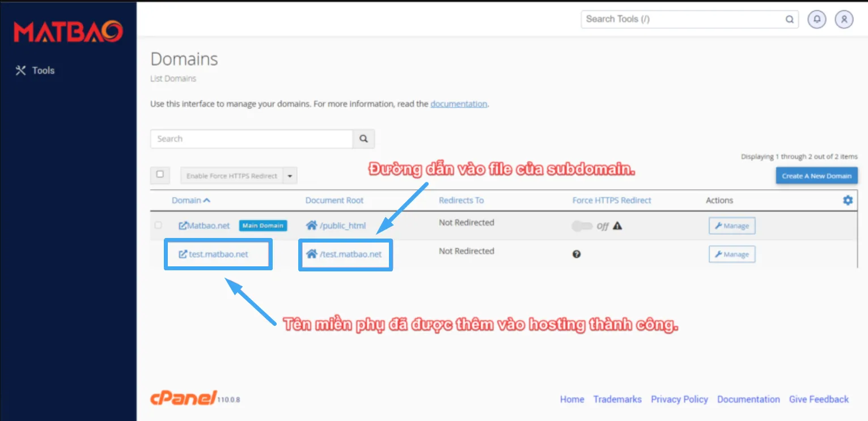Open the test.matbao.net domain link

pos(219,254)
